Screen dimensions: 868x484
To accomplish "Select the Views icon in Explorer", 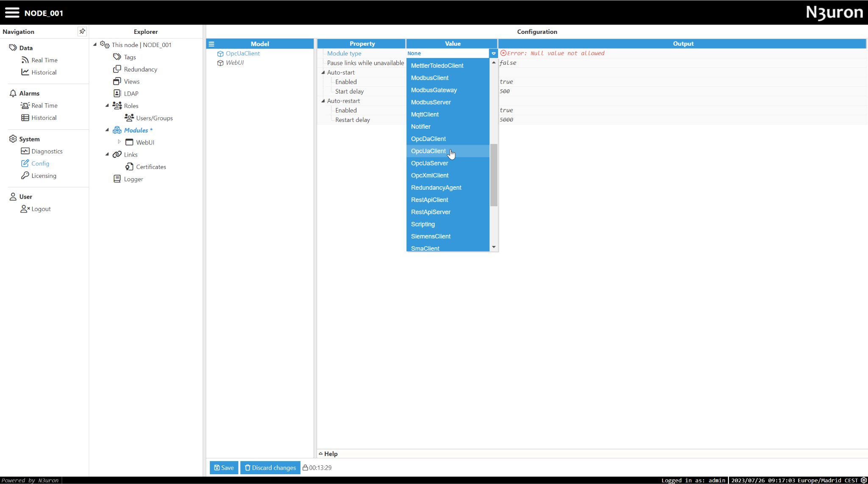I will pos(117,81).
